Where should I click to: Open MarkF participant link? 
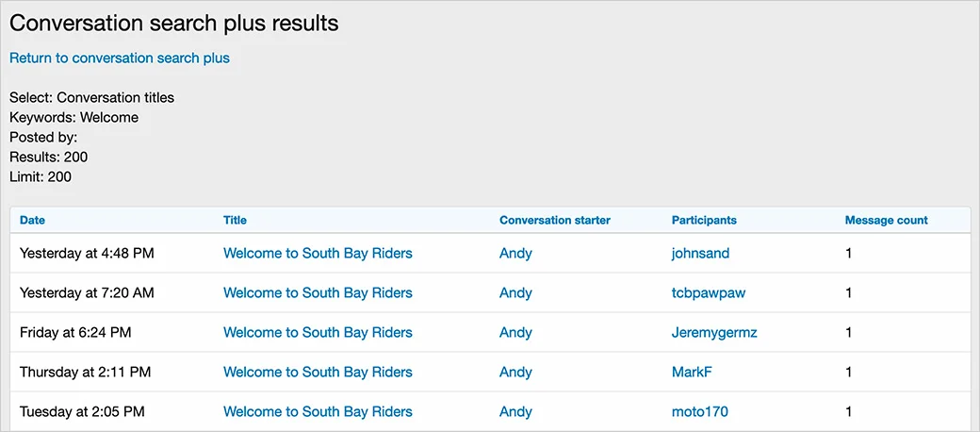coord(692,372)
